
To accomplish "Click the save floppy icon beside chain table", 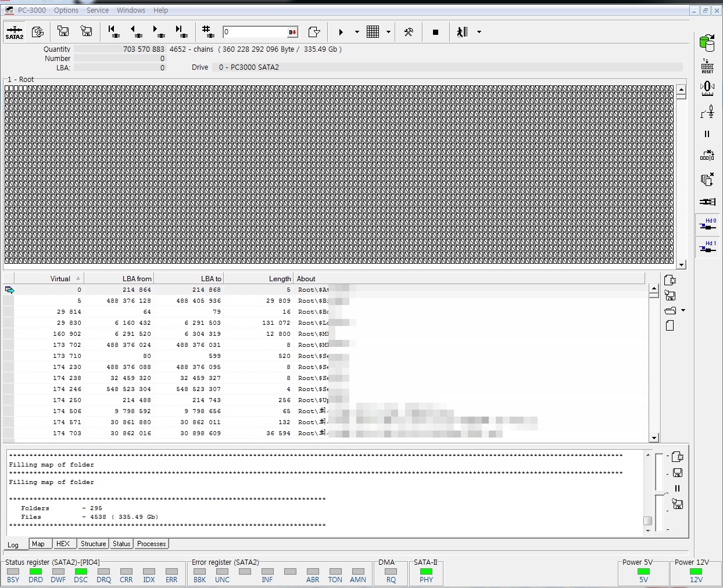I will 670,295.
